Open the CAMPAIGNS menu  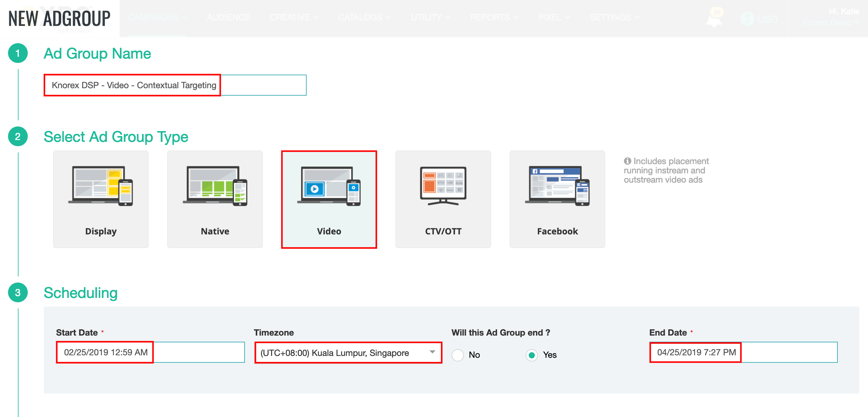point(157,17)
